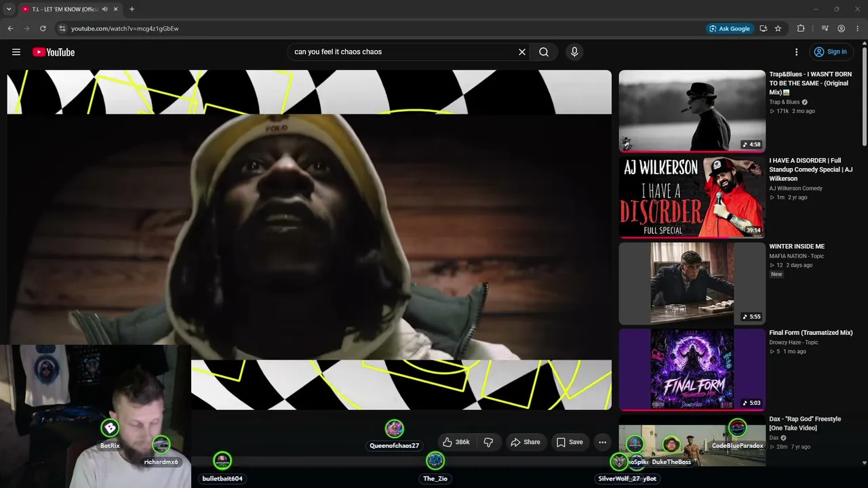Open the browser media controls icon
The height and width of the screenshot is (488, 868).
pos(825,28)
